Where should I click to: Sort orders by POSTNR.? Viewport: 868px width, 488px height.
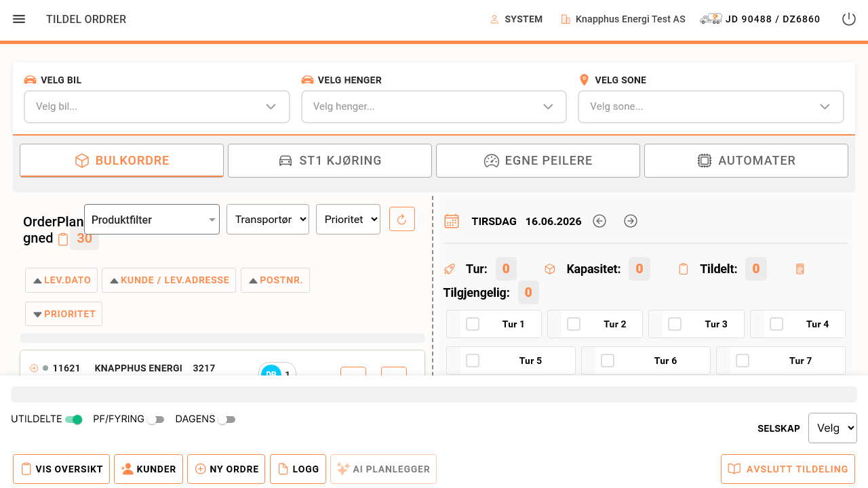point(275,280)
